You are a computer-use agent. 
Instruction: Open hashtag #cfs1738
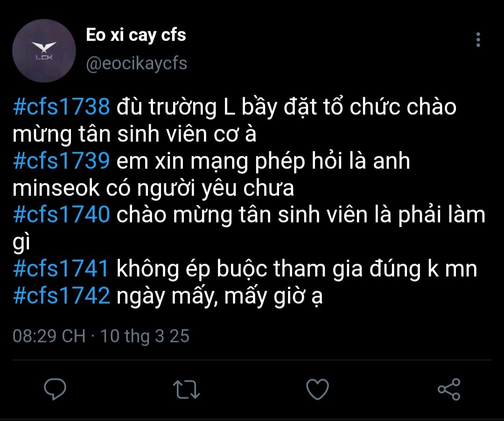click(x=62, y=107)
